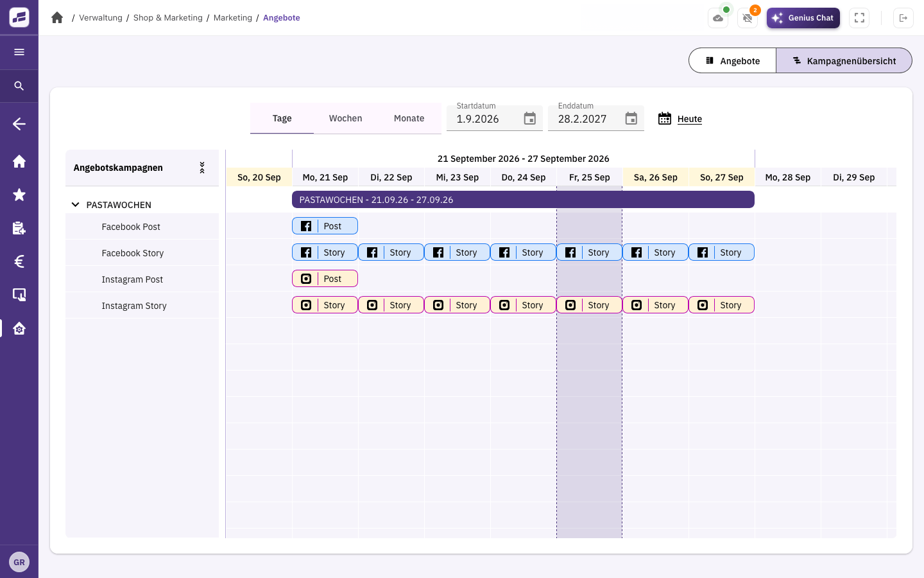Toggle fullscreen mode icon
The width and height of the screenshot is (924, 578).
859,18
